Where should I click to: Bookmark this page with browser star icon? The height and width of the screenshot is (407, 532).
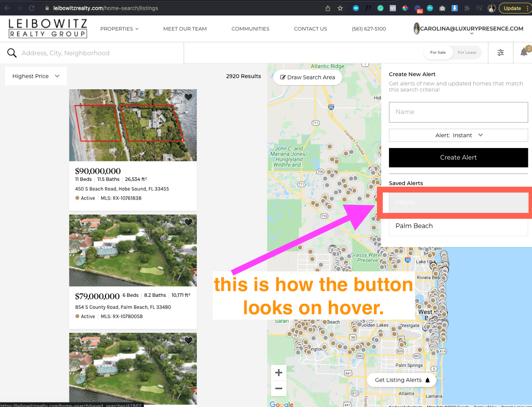[340, 8]
